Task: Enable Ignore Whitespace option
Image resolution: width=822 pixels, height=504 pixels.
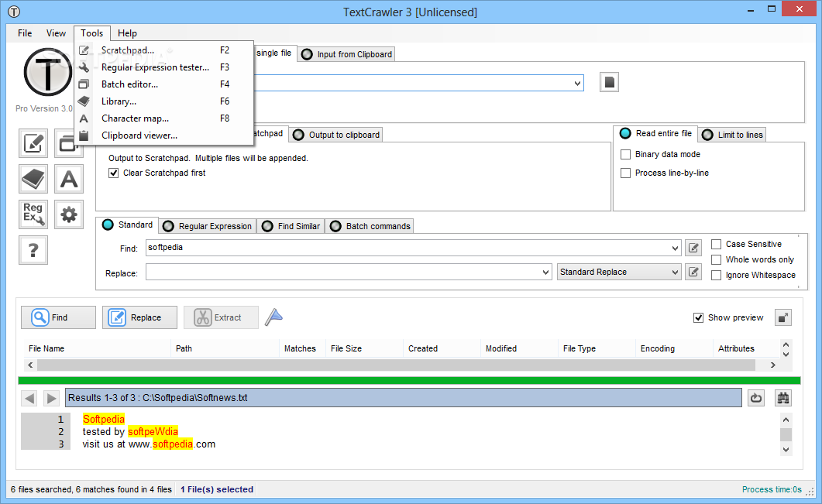Action: (x=716, y=275)
